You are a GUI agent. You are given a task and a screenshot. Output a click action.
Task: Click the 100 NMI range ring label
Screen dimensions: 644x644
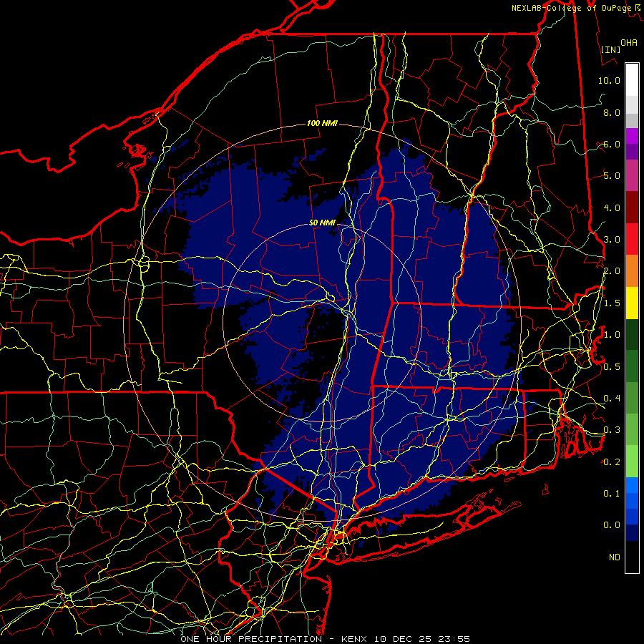[322, 123]
